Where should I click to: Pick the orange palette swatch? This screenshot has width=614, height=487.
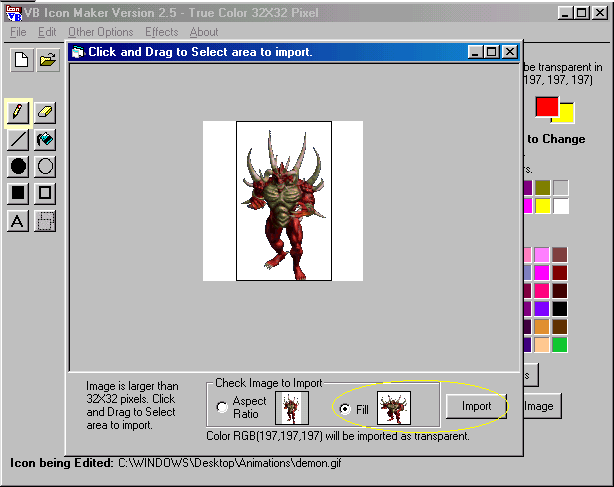click(542, 327)
